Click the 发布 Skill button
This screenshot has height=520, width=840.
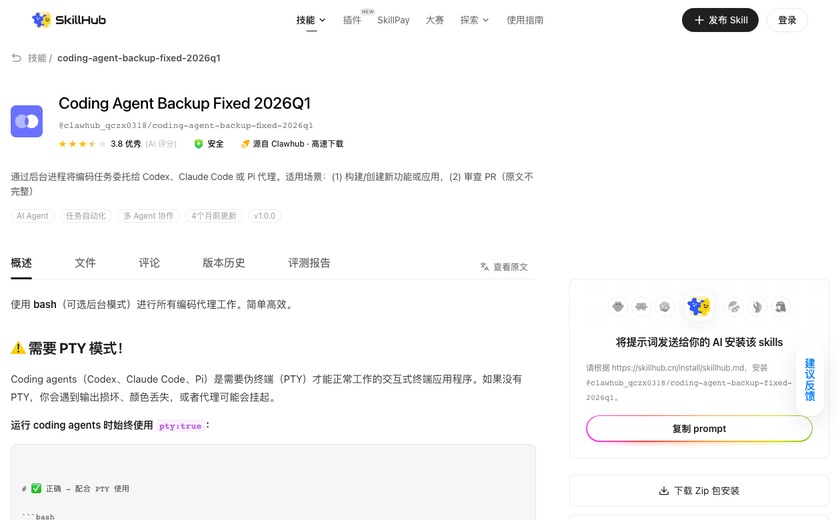[x=720, y=20]
